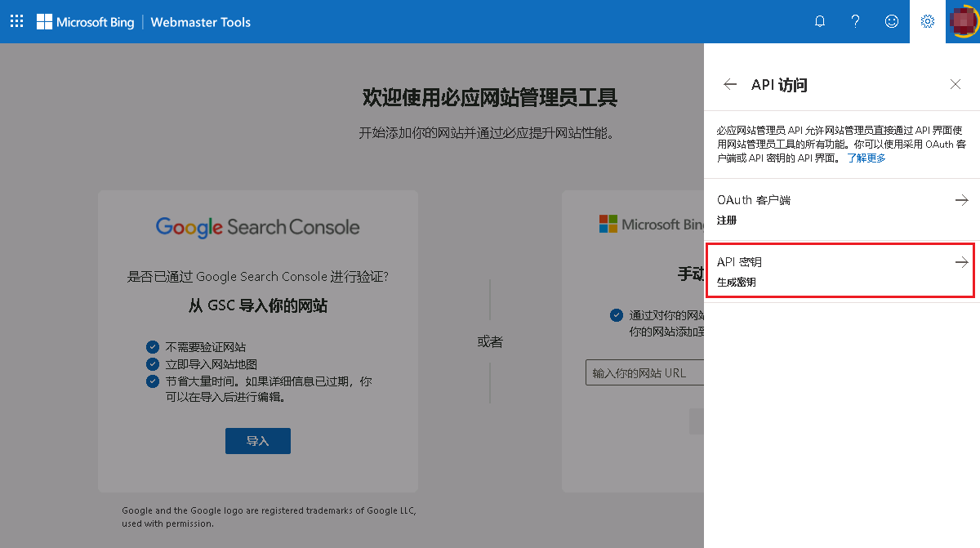This screenshot has height=548, width=980.
Task: Click the Webmaster Tools title link
Action: (201, 22)
